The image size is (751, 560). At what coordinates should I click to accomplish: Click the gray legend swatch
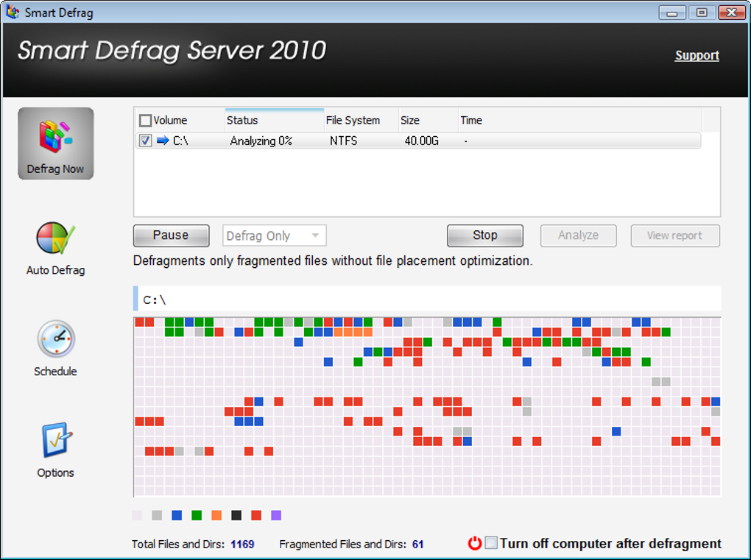click(x=157, y=515)
